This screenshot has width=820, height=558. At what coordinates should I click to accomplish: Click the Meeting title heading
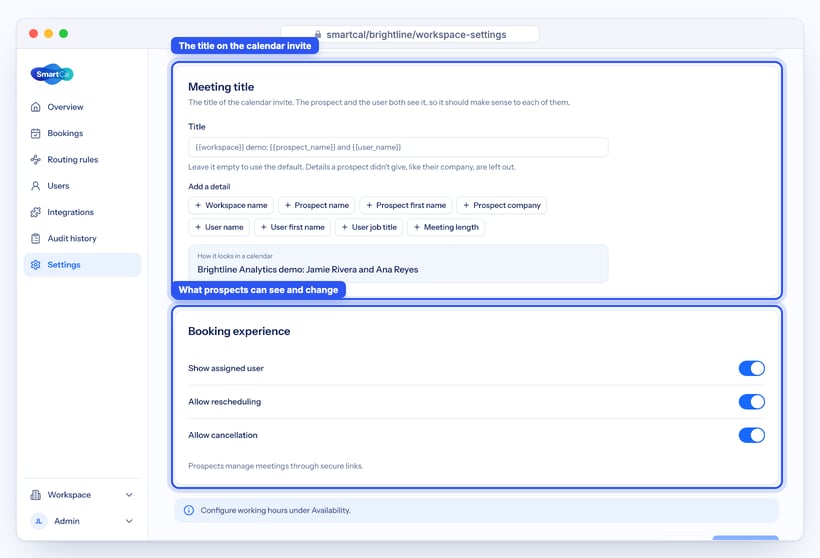pyautogui.click(x=221, y=87)
